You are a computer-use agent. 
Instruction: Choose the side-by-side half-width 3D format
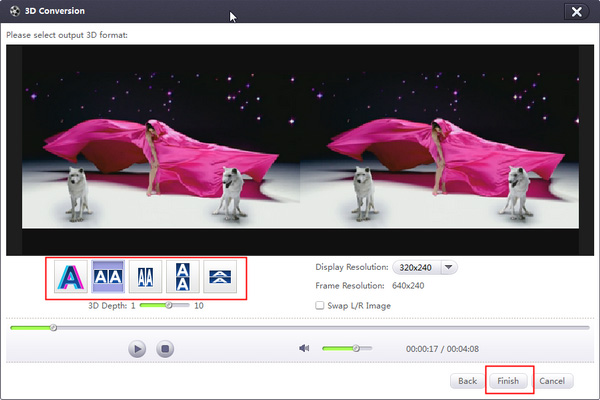[145, 277]
